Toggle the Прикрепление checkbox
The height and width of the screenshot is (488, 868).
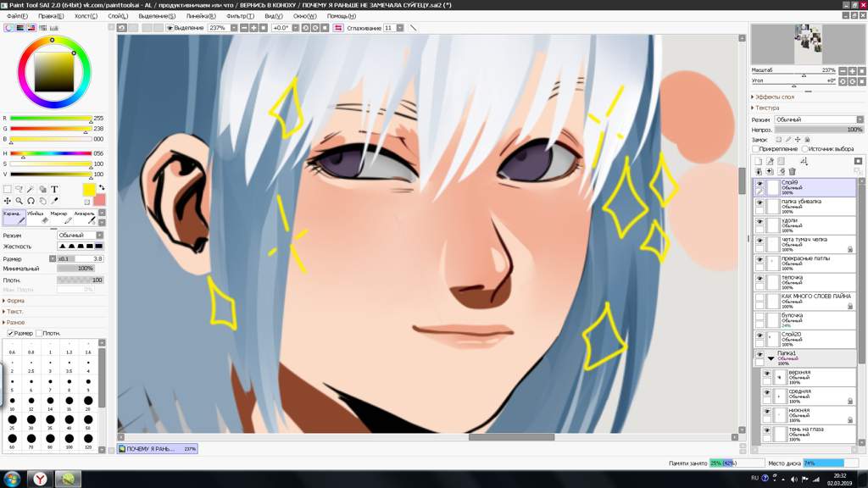tap(755, 149)
